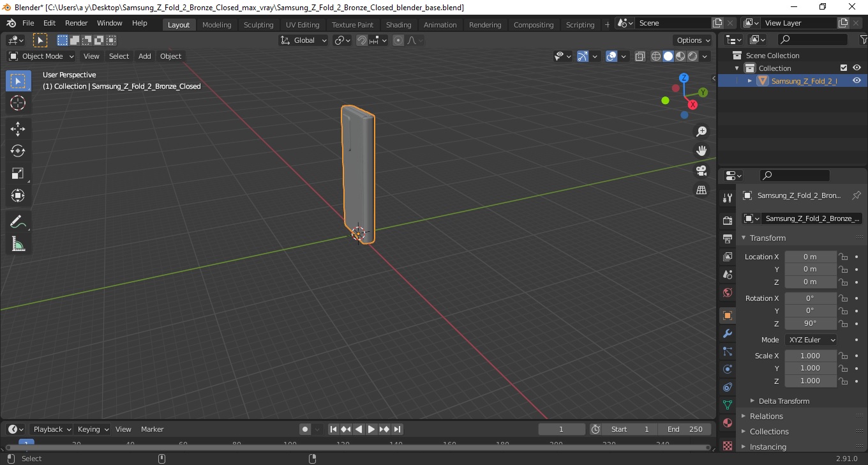This screenshot has width=868, height=465.
Task: Open the Playback dropdown
Action: 51,429
